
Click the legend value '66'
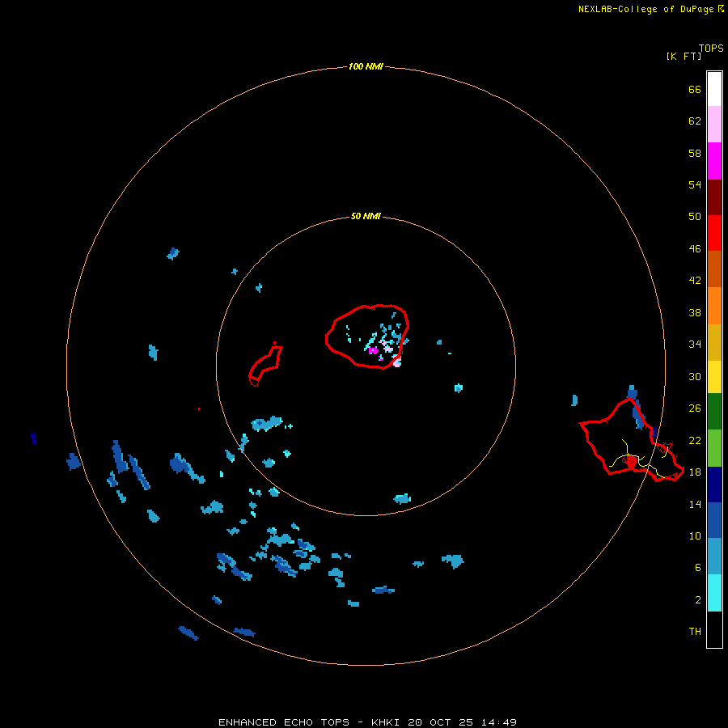point(695,90)
